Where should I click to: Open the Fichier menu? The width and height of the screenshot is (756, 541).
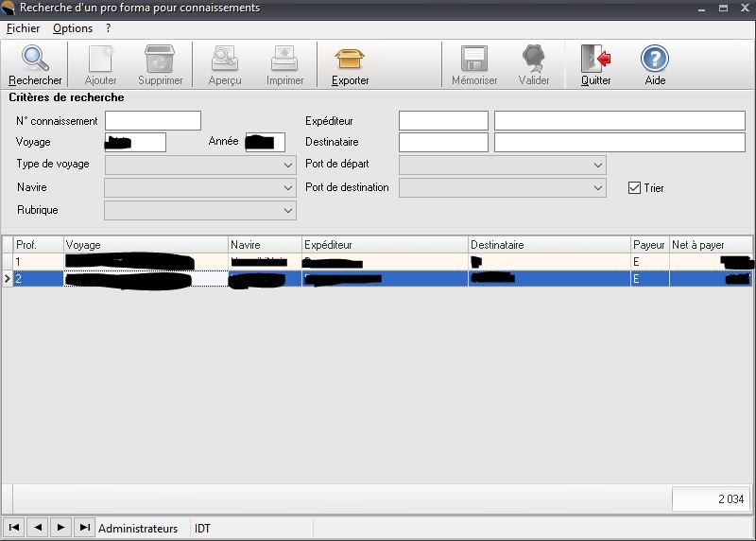(23, 28)
